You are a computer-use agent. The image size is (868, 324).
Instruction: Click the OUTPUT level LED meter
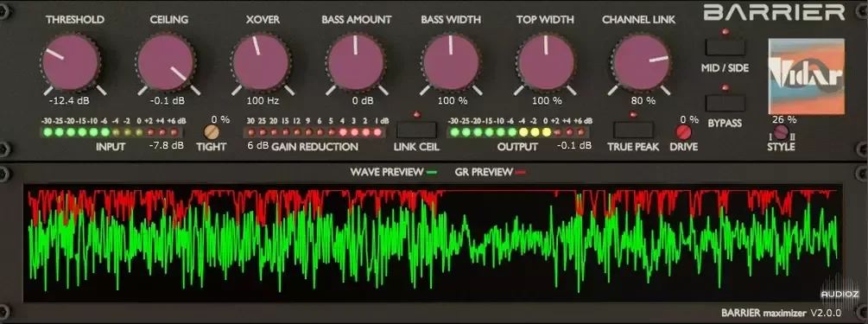(519, 132)
